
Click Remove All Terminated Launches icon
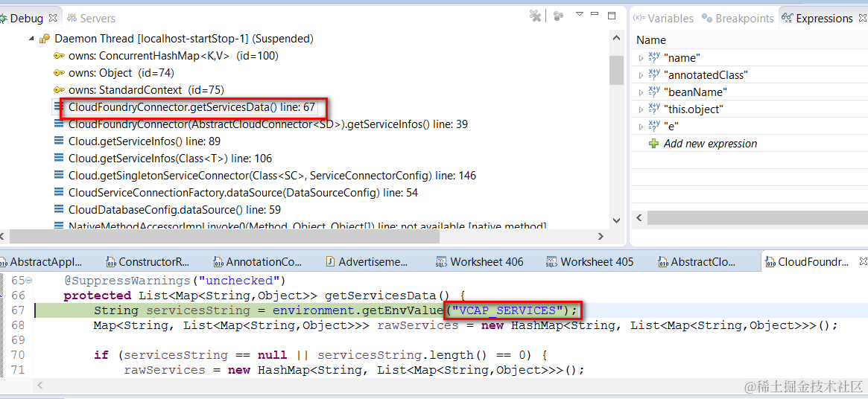tap(535, 16)
